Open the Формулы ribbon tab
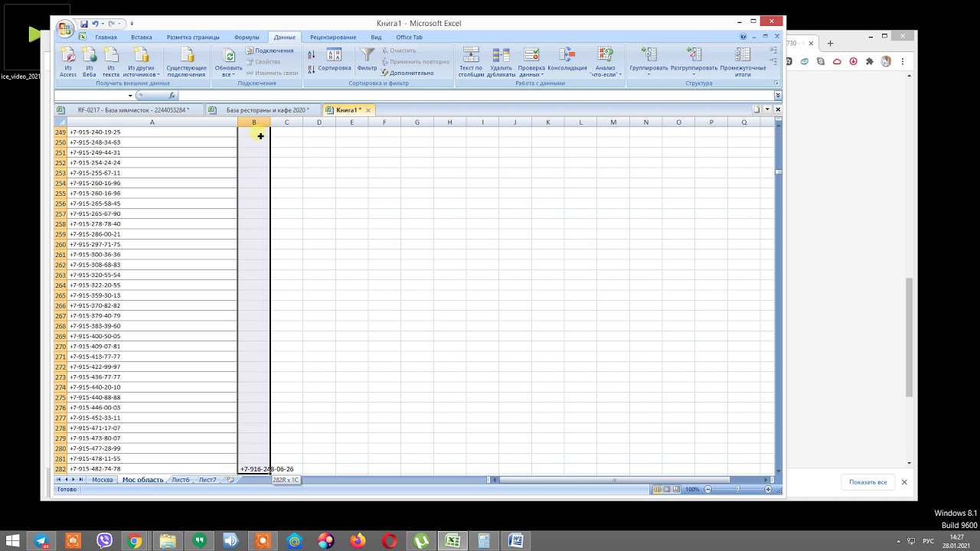Screen dimensions: 980x551 [247, 37]
